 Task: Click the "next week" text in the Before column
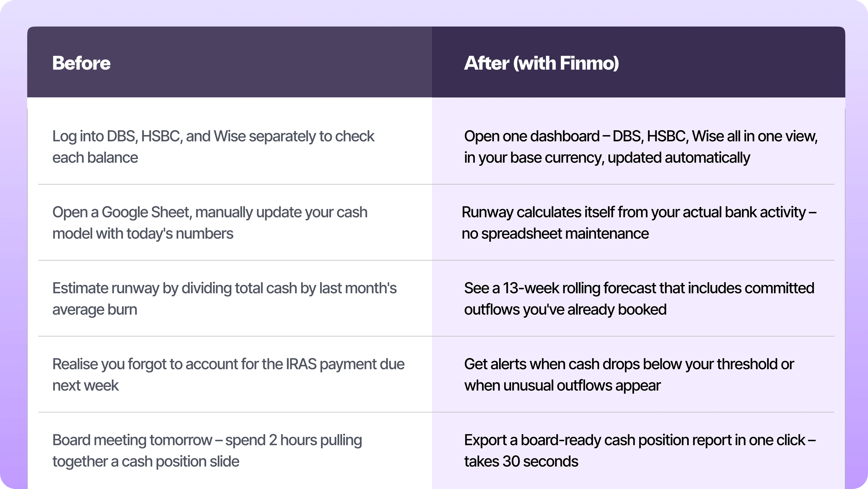pos(85,386)
